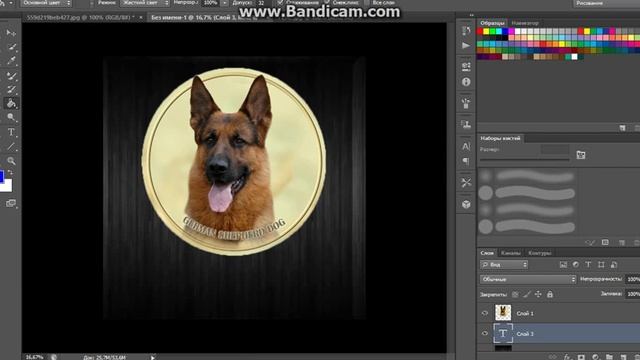Switch to the Каналы tab
This screenshot has width=640, height=360.
click(x=511, y=253)
